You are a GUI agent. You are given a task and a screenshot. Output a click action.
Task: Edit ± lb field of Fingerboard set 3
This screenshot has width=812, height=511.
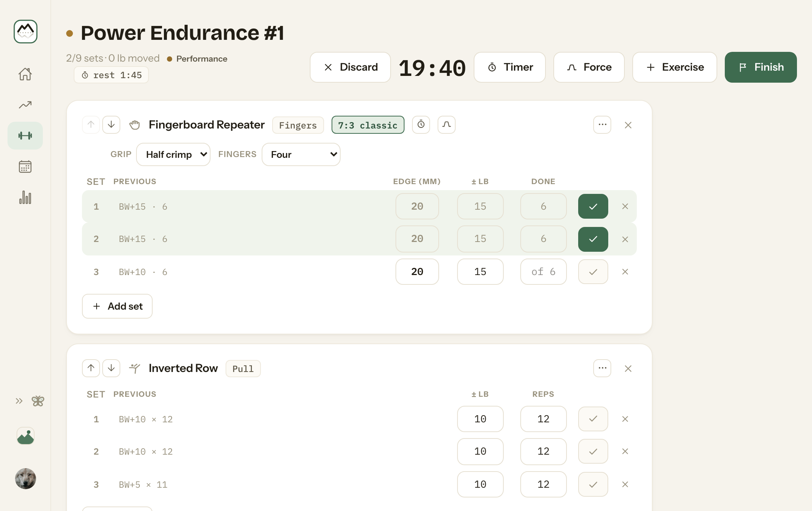pyautogui.click(x=480, y=272)
